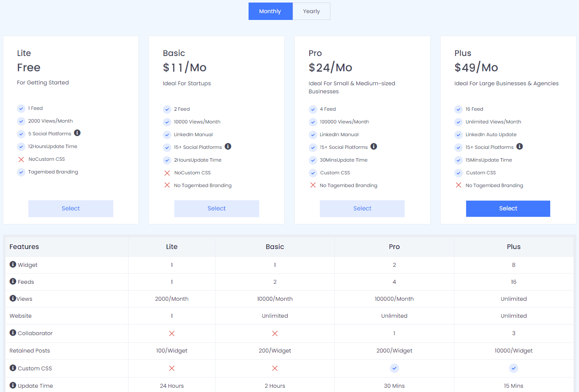The width and height of the screenshot is (579, 392).
Task: Select the Plus $49/Mo plan
Action: [x=508, y=209]
